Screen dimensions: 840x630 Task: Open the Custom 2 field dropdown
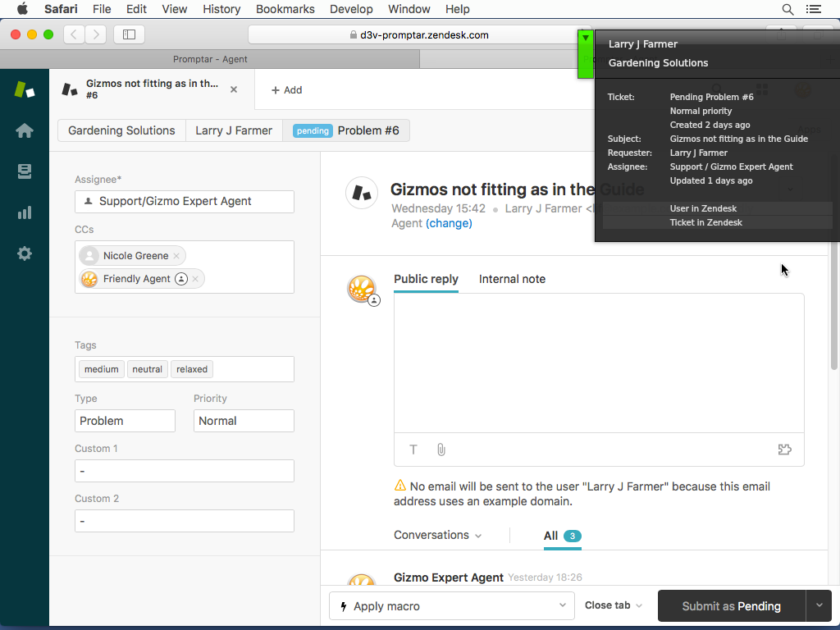[185, 521]
